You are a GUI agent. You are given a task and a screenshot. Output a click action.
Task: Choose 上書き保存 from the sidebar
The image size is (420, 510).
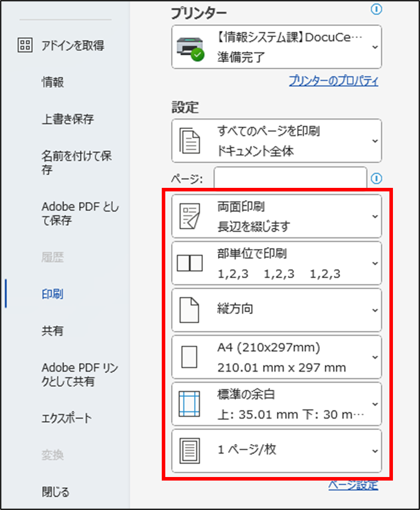pyautogui.click(x=68, y=119)
